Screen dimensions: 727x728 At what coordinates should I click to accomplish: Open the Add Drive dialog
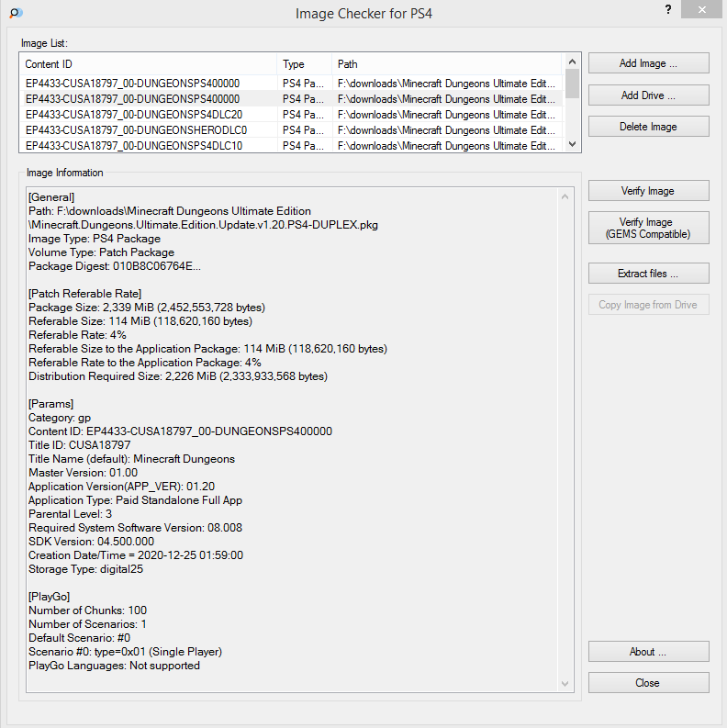point(649,95)
